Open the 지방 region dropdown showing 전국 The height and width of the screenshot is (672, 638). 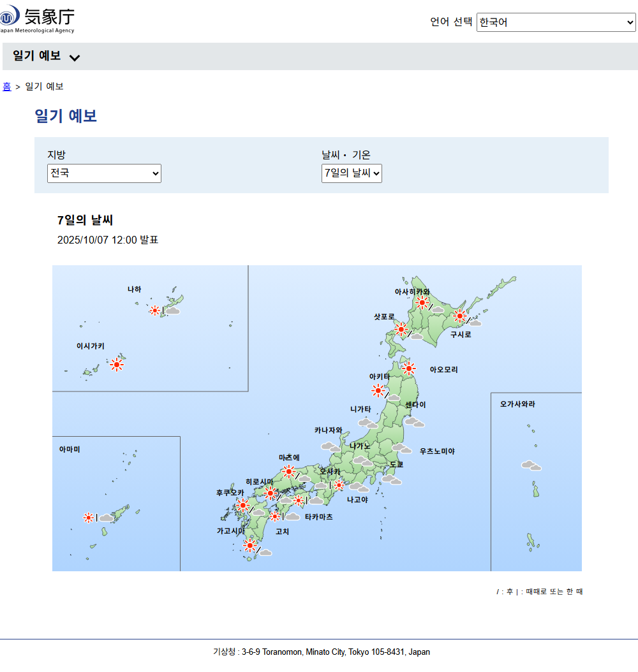104,173
